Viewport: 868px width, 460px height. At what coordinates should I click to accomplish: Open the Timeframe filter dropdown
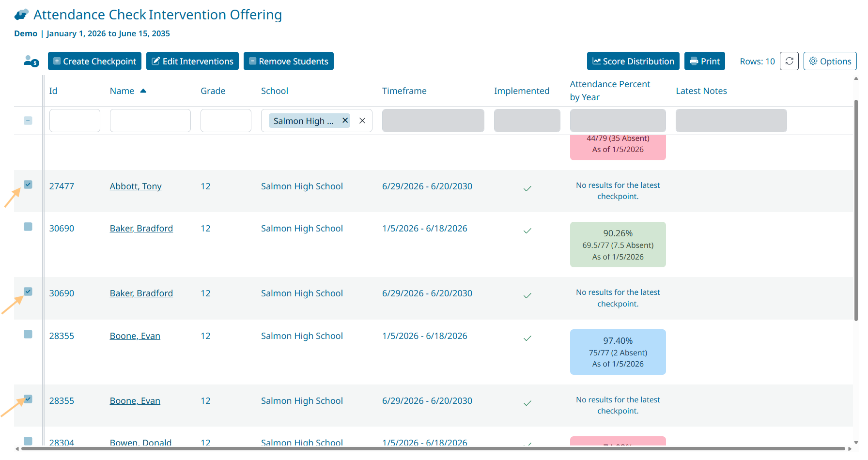coord(433,121)
